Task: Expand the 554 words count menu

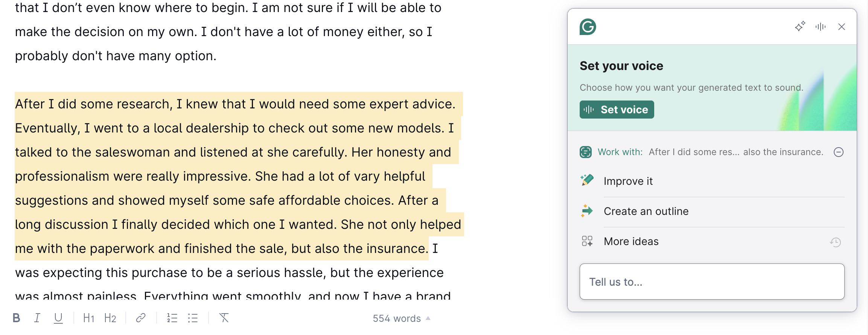Action: point(401,318)
